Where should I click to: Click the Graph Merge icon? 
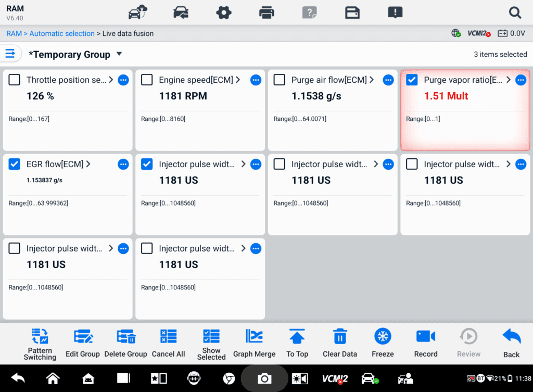(x=254, y=337)
